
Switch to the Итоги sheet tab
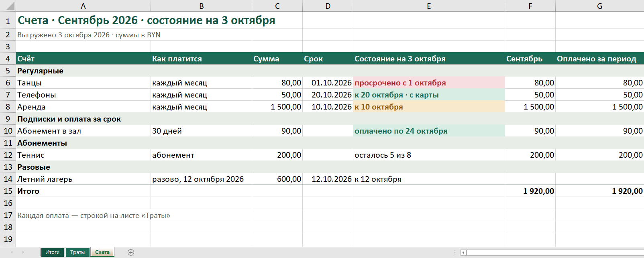pyautogui.click(x=52, y=252)
